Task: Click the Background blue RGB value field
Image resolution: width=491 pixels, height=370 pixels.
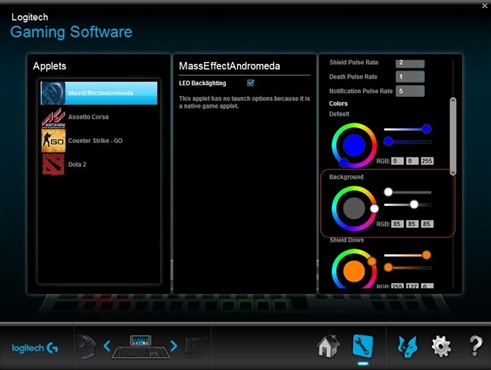Action: [x=427, y=224]
